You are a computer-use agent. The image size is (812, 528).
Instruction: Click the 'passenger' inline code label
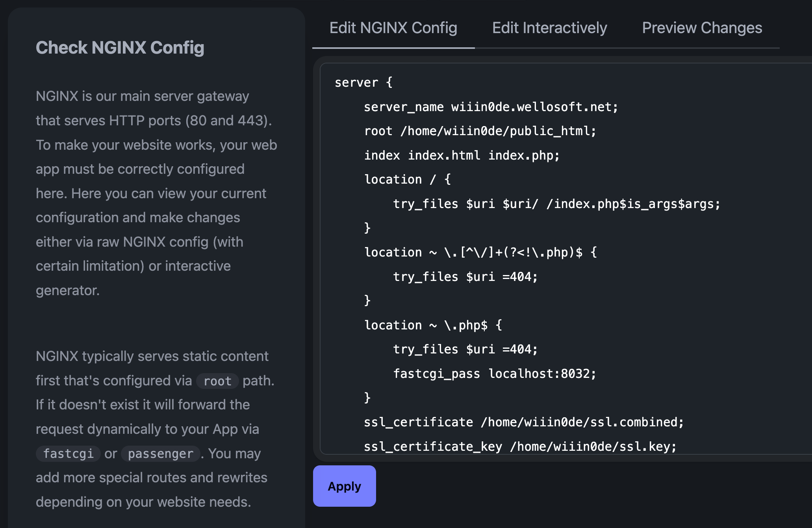pos(160,454)
